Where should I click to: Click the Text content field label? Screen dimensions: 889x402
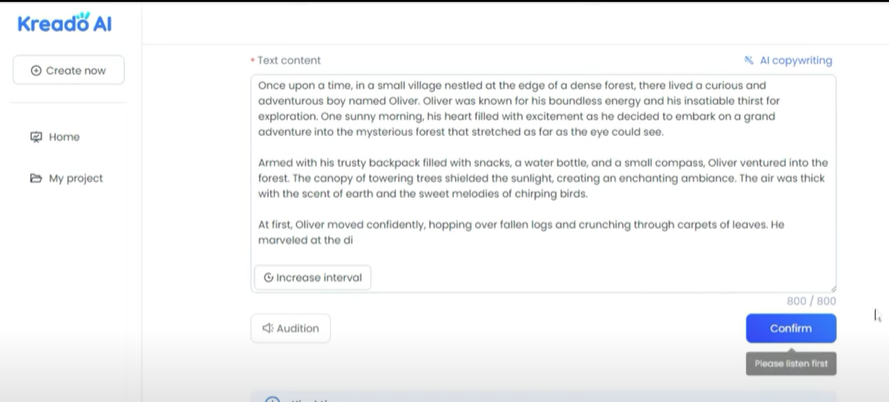(x=289, y=61)
